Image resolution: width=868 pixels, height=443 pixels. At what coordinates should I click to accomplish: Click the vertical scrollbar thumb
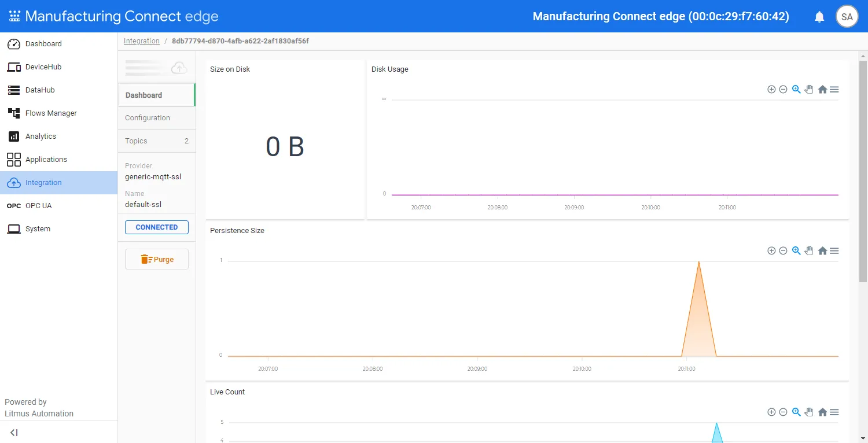click(863, 171)
